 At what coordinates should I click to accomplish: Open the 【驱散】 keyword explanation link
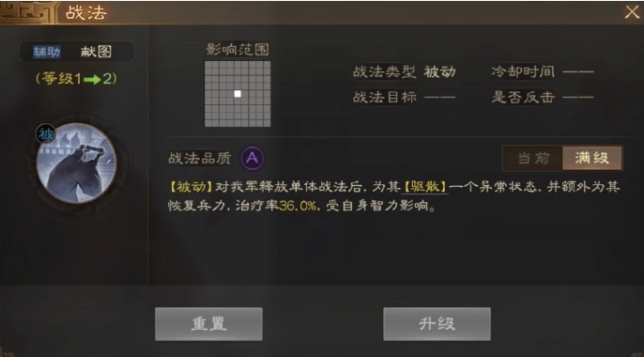(425, 187)
